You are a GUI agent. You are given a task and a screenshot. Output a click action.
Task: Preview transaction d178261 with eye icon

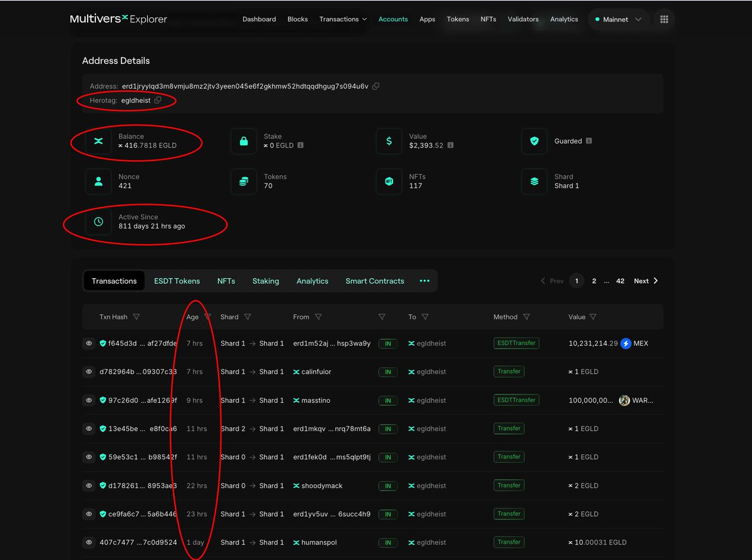(x=89, y=485)
